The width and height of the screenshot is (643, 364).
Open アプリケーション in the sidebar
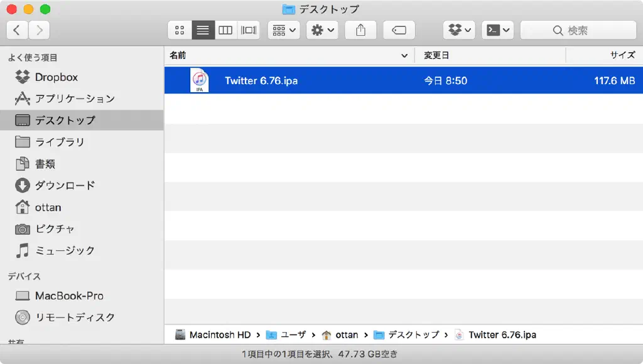point(74,99)
